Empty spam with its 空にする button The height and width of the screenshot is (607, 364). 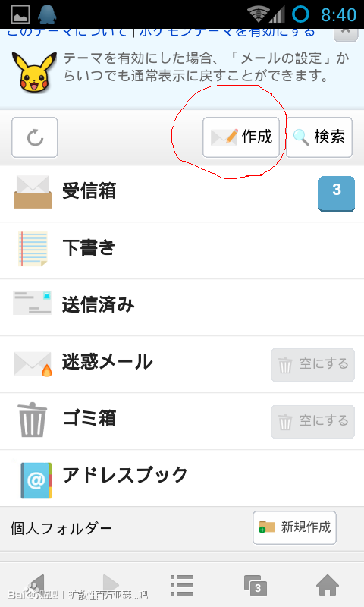pyautogui.click(x=312, y=365)
